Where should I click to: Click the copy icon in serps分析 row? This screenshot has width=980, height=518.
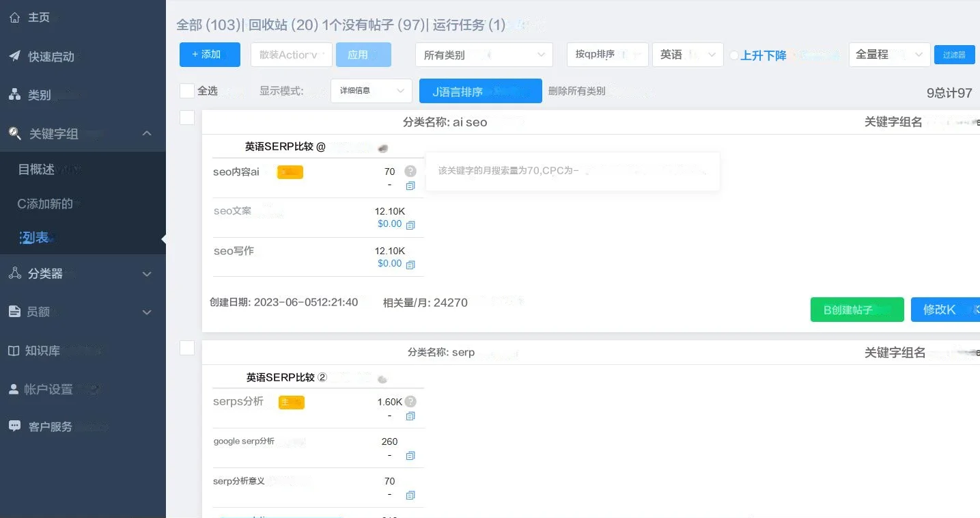(410, 416)
